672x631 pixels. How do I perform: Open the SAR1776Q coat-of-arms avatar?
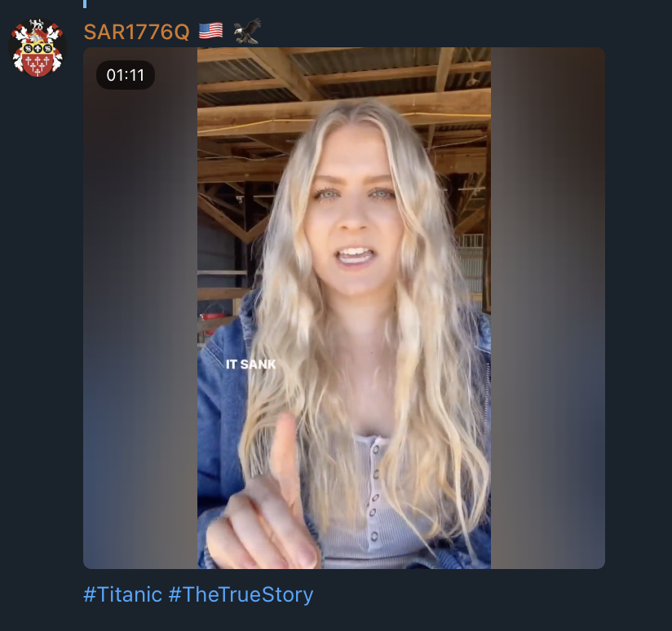pos(38,48)
